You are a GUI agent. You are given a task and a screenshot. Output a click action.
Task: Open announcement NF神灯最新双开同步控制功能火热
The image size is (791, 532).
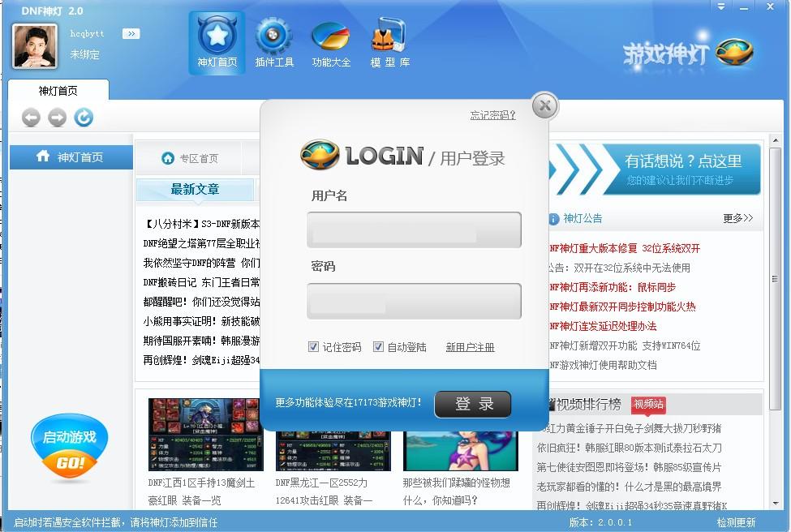tap(622, 307)
